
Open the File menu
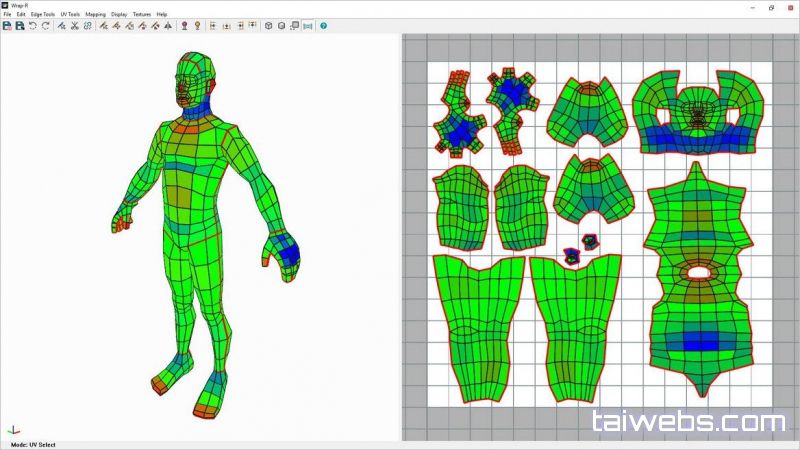[x=7, y=14]
